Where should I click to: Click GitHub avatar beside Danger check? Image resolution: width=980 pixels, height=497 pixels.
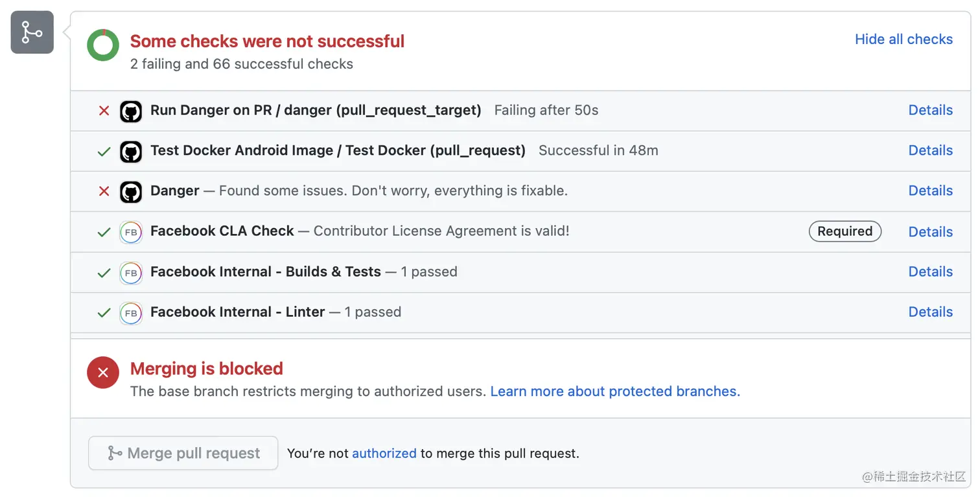tap(131, 192)
